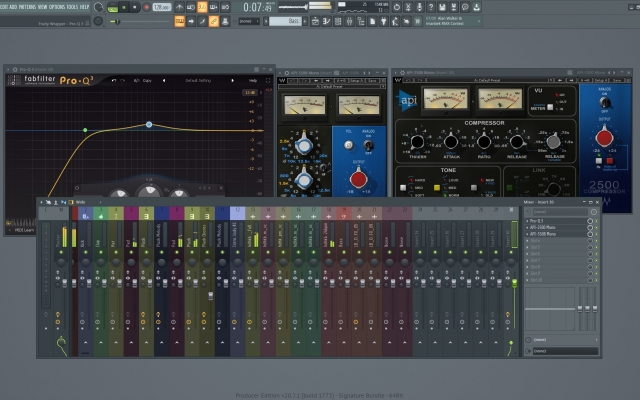Flip the ANALOG switch on API-2500
This screenshot has width=640, height=400.
click(x=604, y=102)
